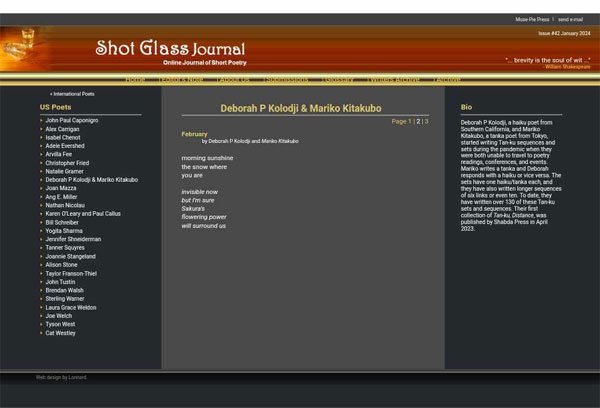Click the US Poets heading
The height and width of the screenshot is (408, 600).
(x=55, y=107)
